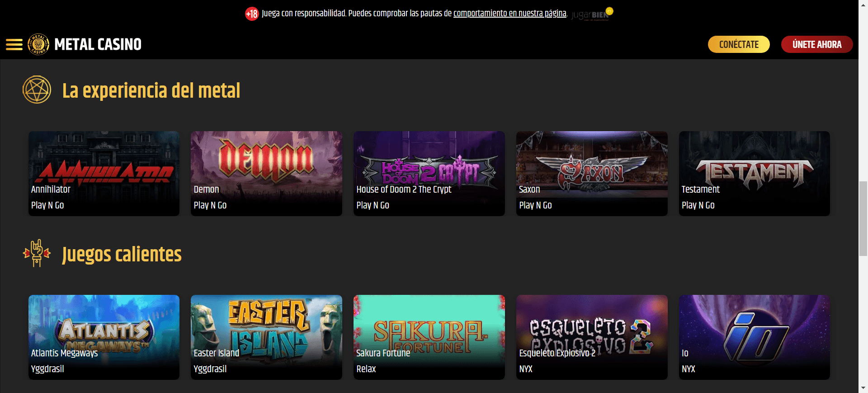Launch Esqueleto Explosivo 2 game

pos(592,337)
